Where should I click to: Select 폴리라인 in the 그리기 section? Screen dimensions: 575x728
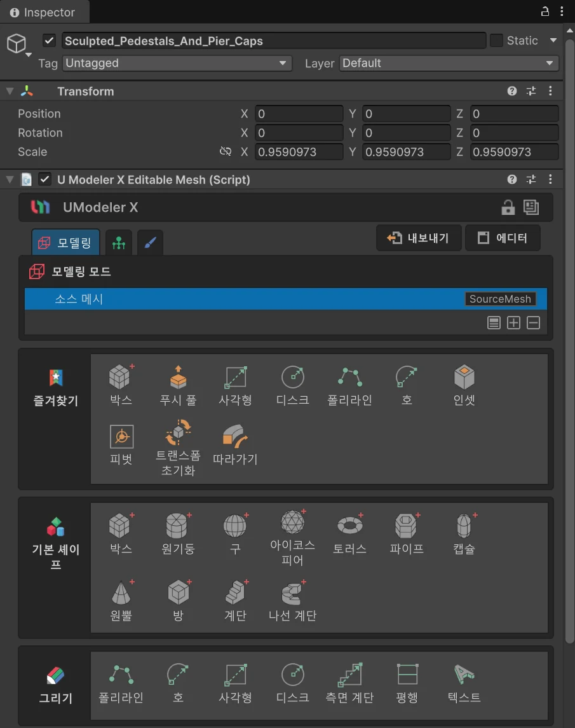[121, 683]
